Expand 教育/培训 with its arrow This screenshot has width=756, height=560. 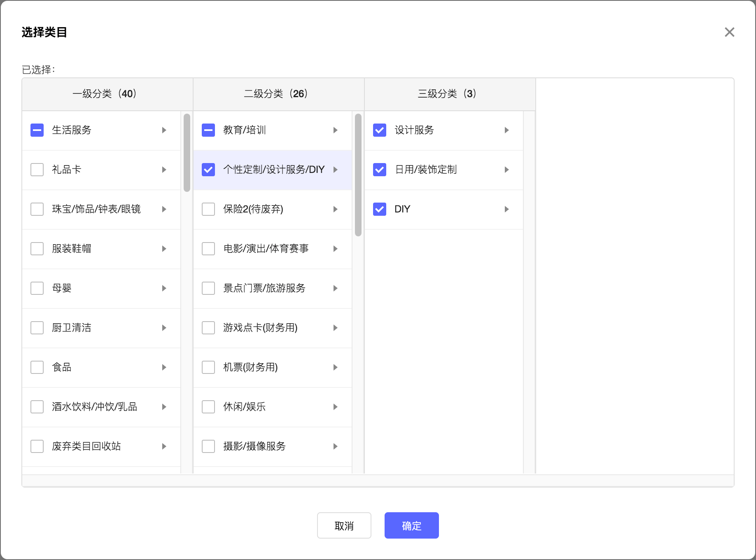point(336,130)
